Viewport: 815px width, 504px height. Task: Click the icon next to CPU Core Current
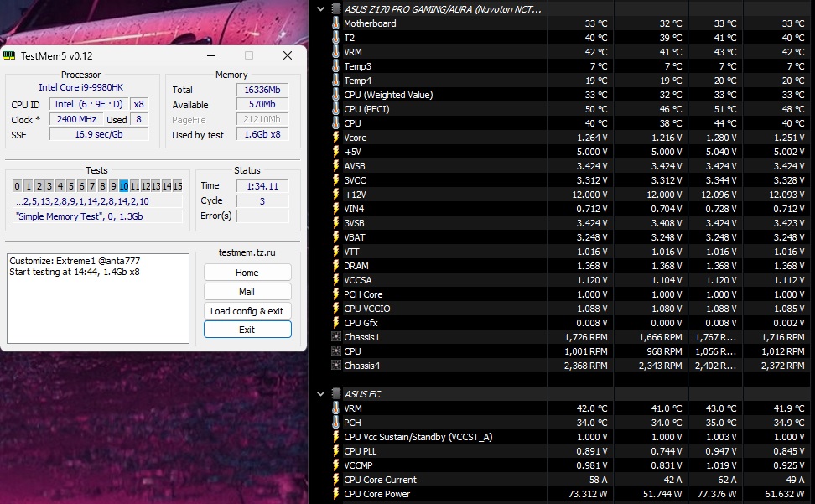pos(335,480)
